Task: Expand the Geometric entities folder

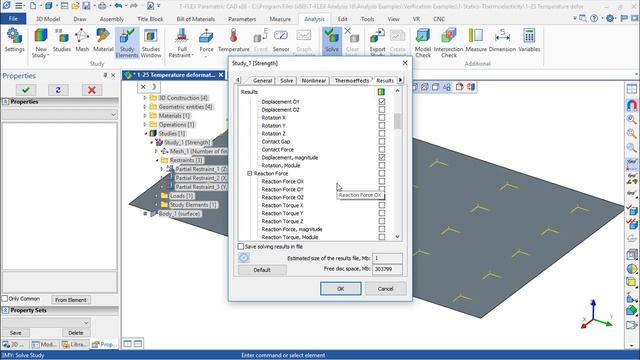Action: pos(144,107)
